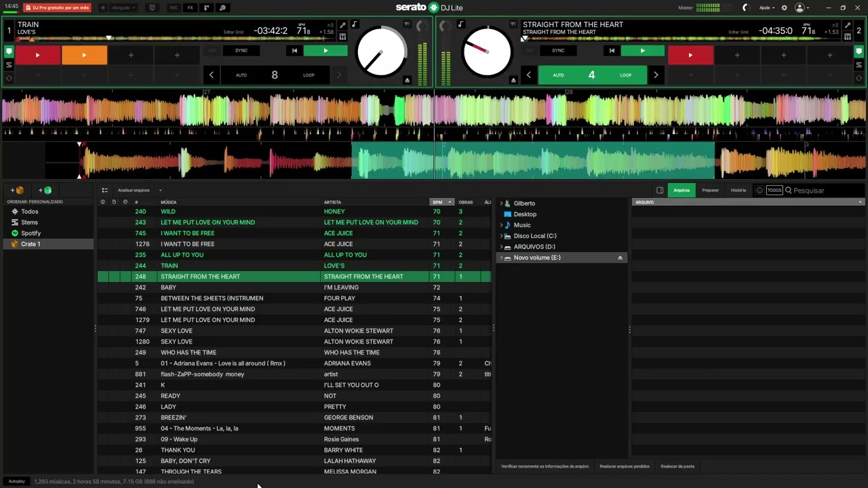Toggle deck 1 sync OFF button
Screen dimensions: 868x488
click(x=212, y=51)
